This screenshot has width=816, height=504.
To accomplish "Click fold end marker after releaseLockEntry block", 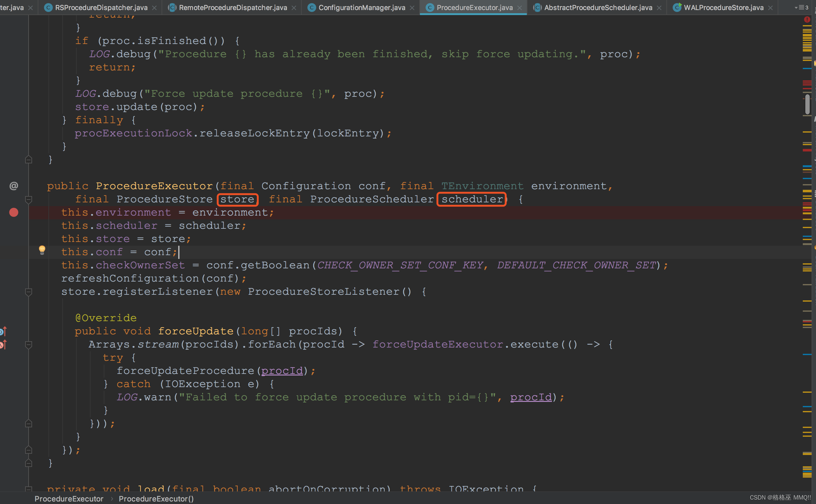I will point(29,160).
